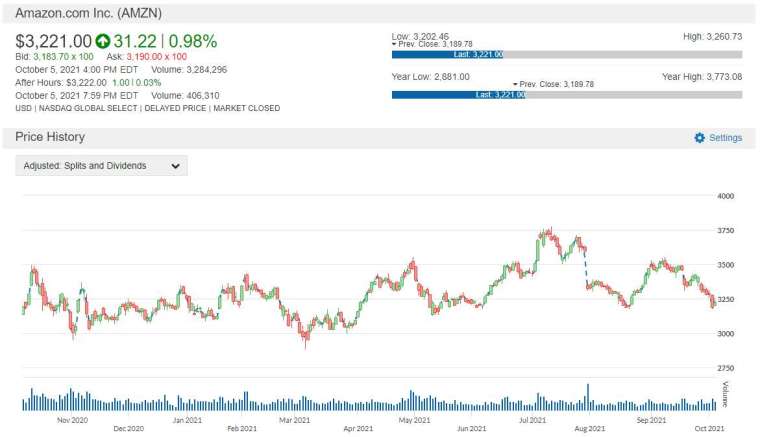Click the May 2021 axis label
The height and width of the screenshot is (437, 760).
pyautogui.click(x=414, y=420)
